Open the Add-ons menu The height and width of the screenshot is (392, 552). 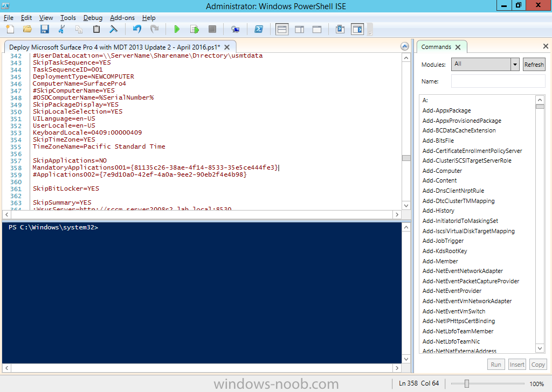122,18
